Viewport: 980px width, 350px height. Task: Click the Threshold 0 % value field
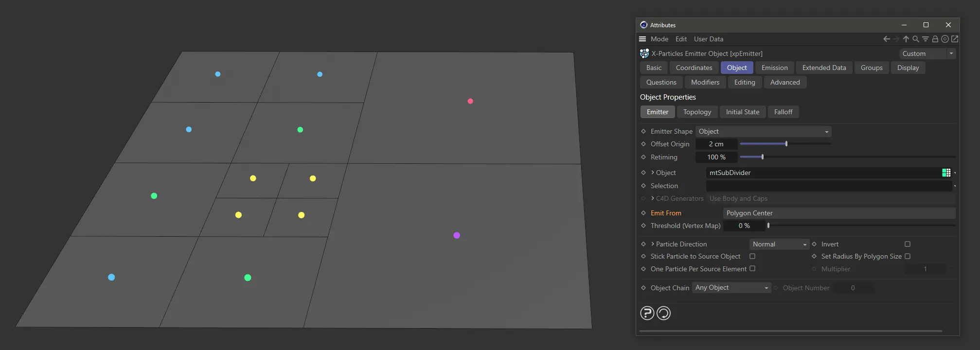pos(744,226)
